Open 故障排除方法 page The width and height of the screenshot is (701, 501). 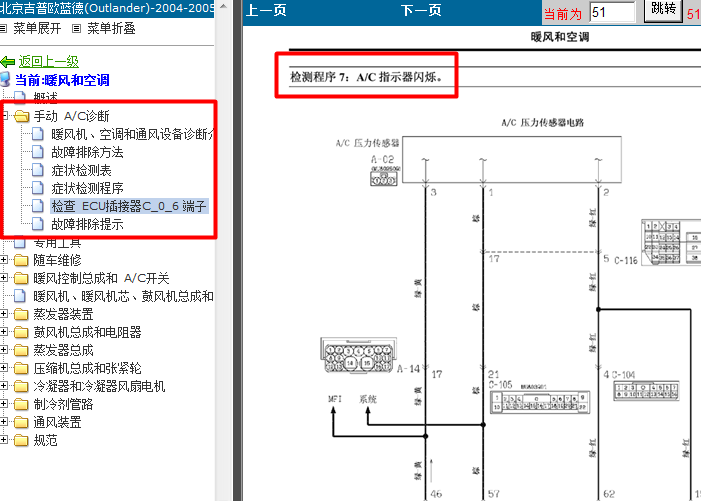click(x=87, y=152)
